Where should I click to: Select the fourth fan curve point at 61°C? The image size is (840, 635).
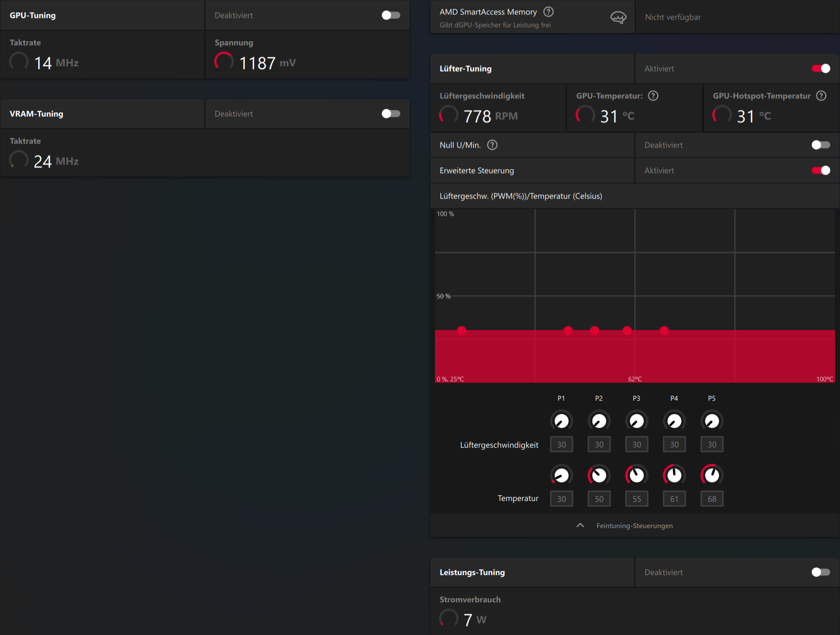[627, 330]
